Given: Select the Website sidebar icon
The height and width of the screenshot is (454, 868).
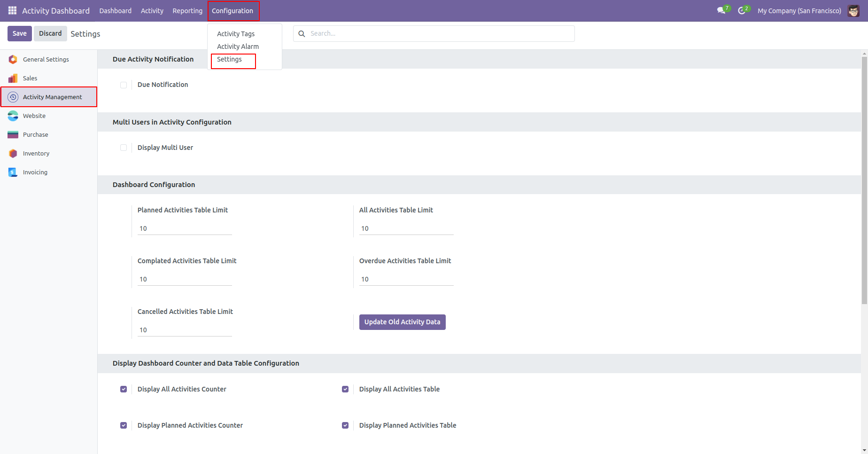Looking at the screenshot, I should [13, 116].
